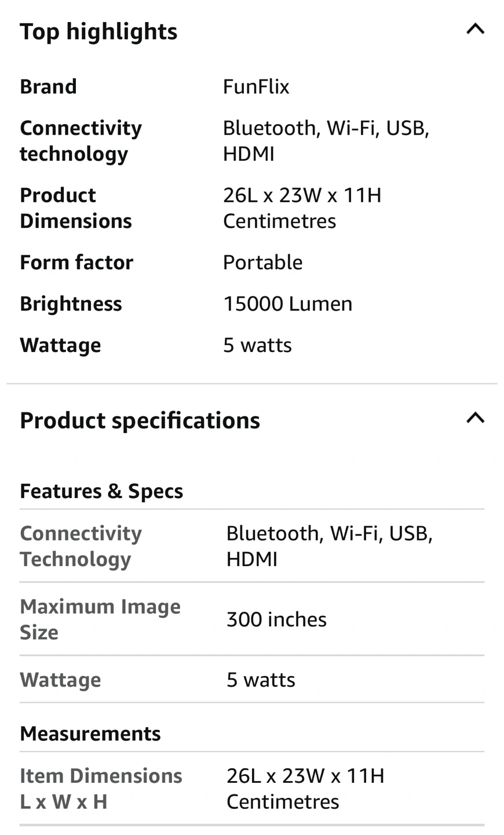
Task: Tap the Brand label
Action: 48,86
